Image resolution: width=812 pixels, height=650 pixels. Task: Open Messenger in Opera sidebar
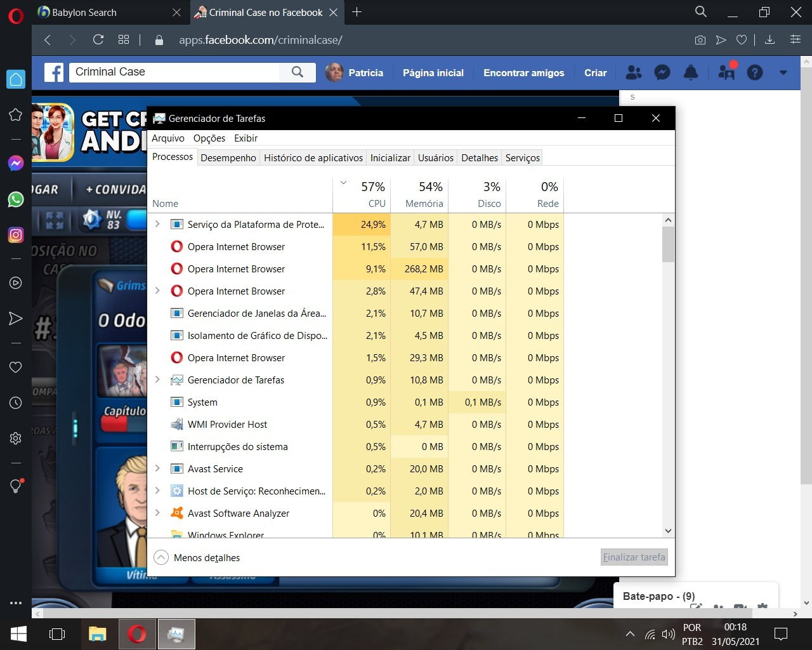[16, 163]
